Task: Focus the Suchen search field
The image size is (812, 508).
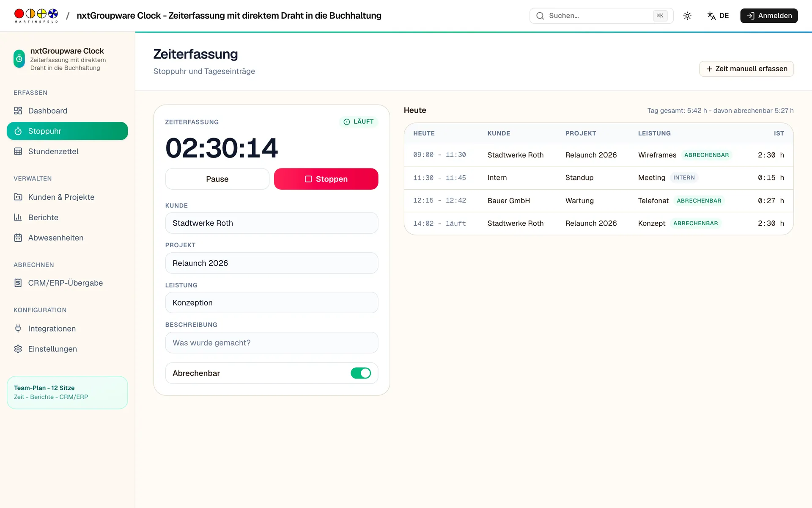Action: click(x=601, y=16)
